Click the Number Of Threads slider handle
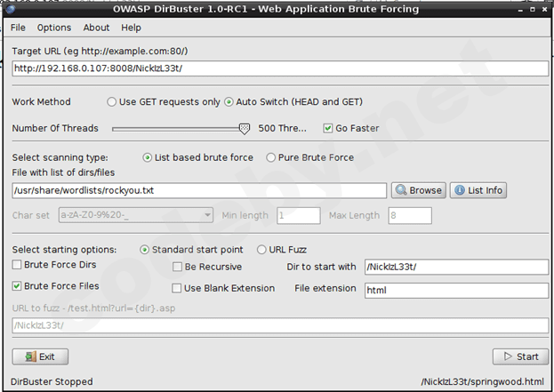 [245, 129]
